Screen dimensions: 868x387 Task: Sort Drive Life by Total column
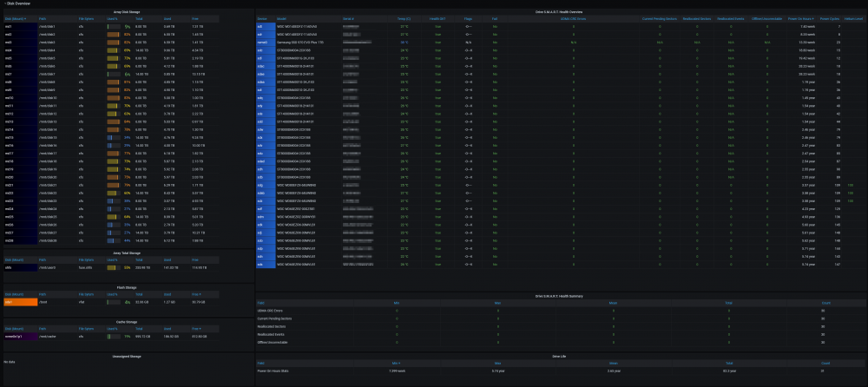728,364
